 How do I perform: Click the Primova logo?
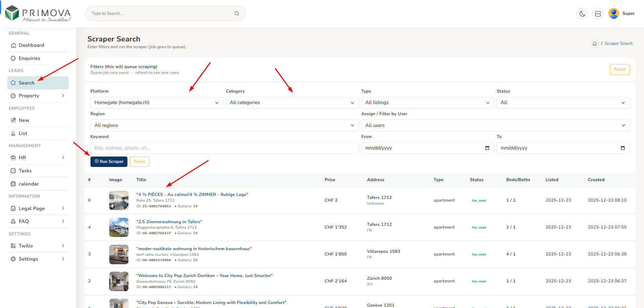point(38,14)
